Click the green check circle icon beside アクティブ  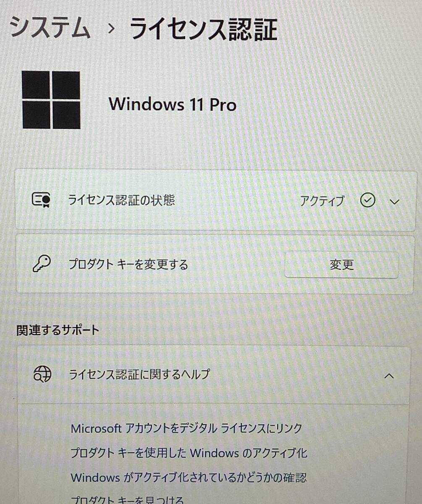point(368,201)
